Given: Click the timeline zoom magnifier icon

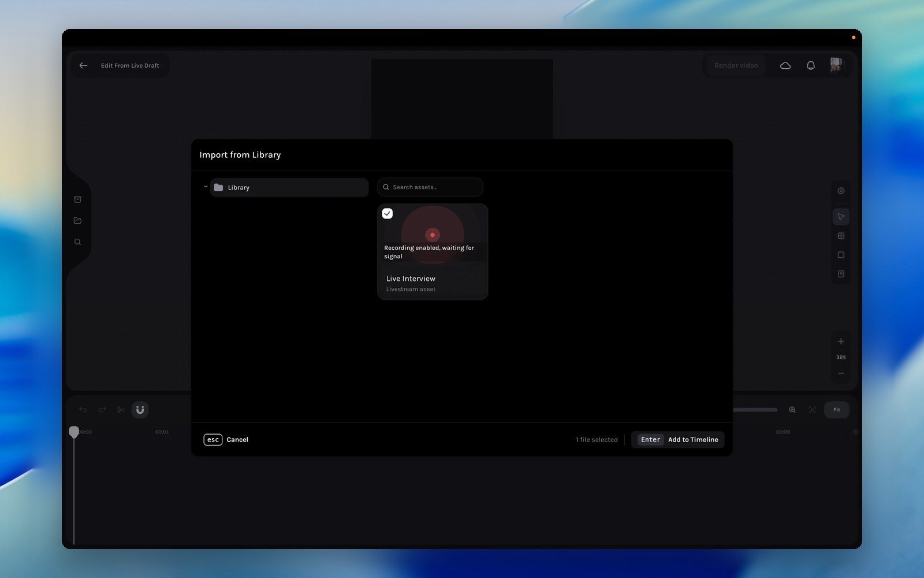Looking at the screenshot, I should coord(792,410).
